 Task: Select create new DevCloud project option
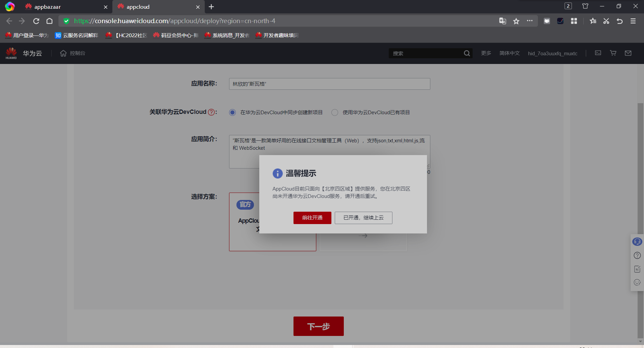(x=232, y=113)
